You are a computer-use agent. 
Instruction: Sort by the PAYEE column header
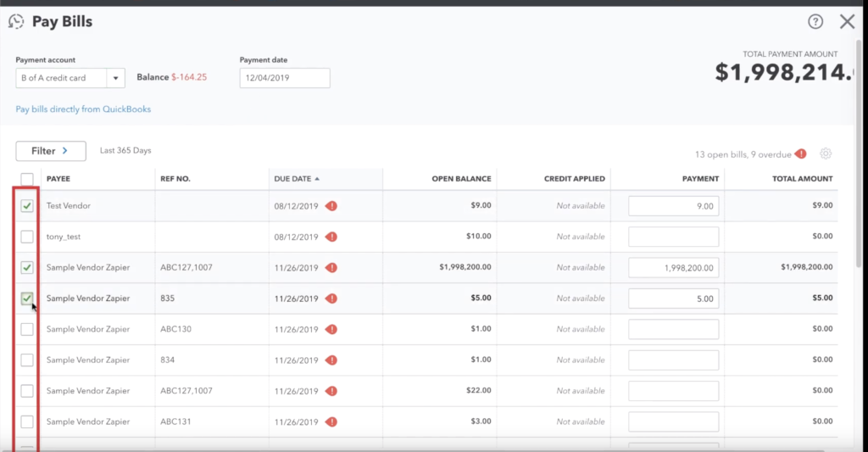point(58,179)
